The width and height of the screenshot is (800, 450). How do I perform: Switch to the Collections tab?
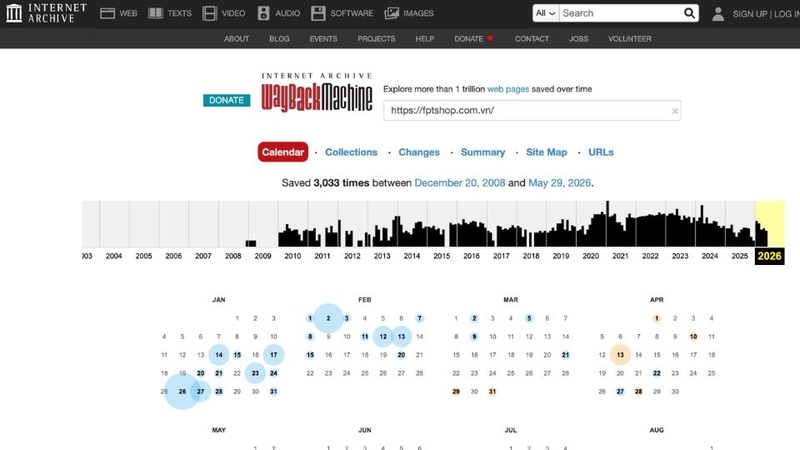pyautogui.click(x=351, y=152)
